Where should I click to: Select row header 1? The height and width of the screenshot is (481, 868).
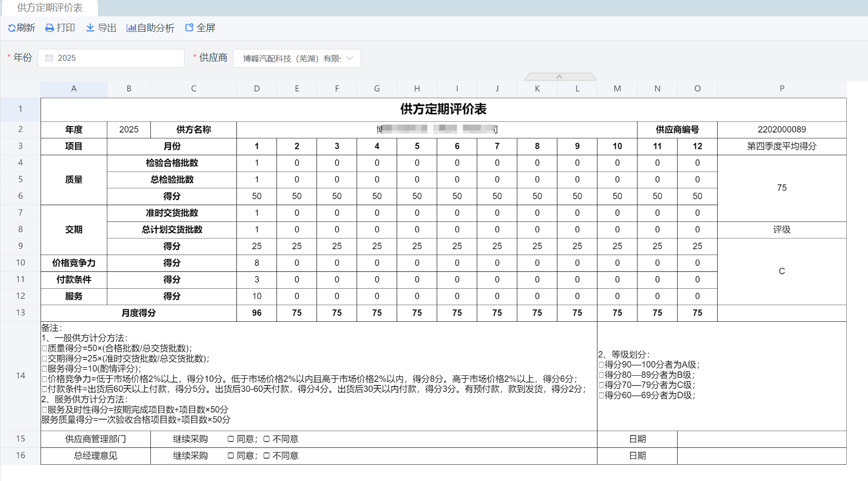(20, 109)
